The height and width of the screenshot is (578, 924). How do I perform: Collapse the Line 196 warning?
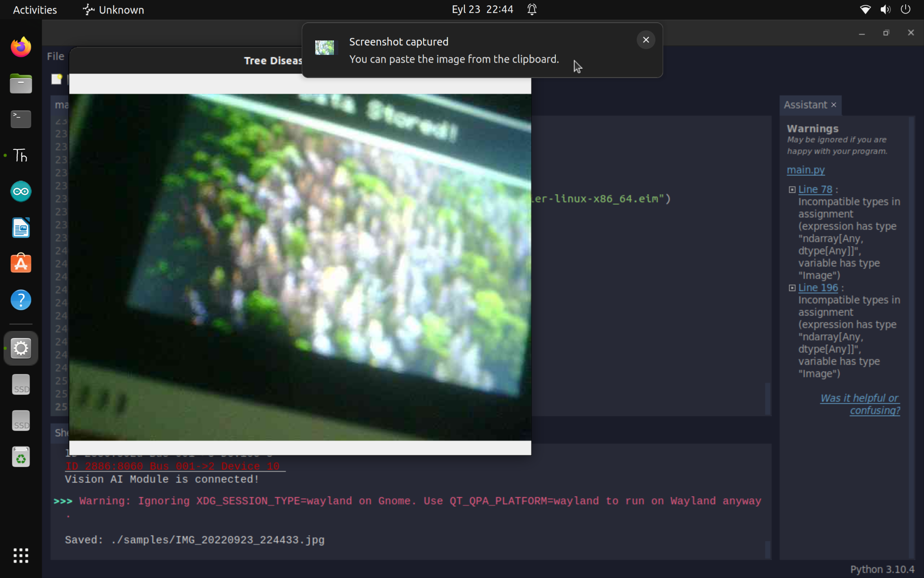(792, 288)
